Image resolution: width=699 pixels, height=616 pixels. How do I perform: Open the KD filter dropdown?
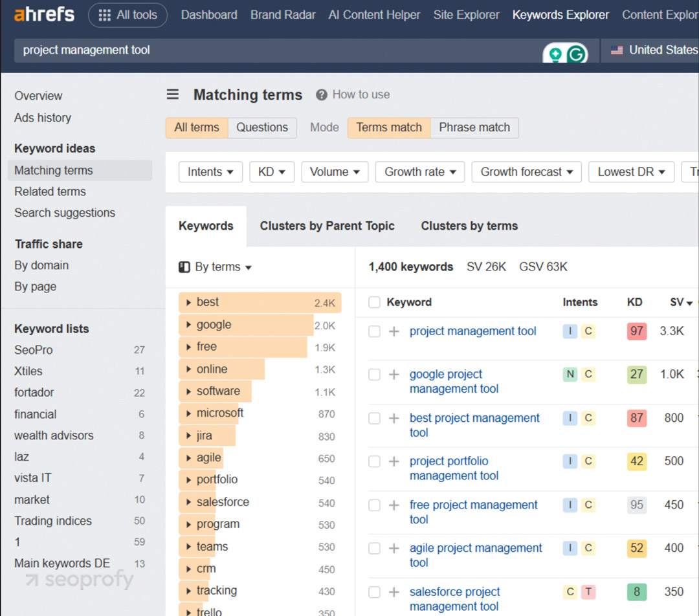click(x=271, y=172)
